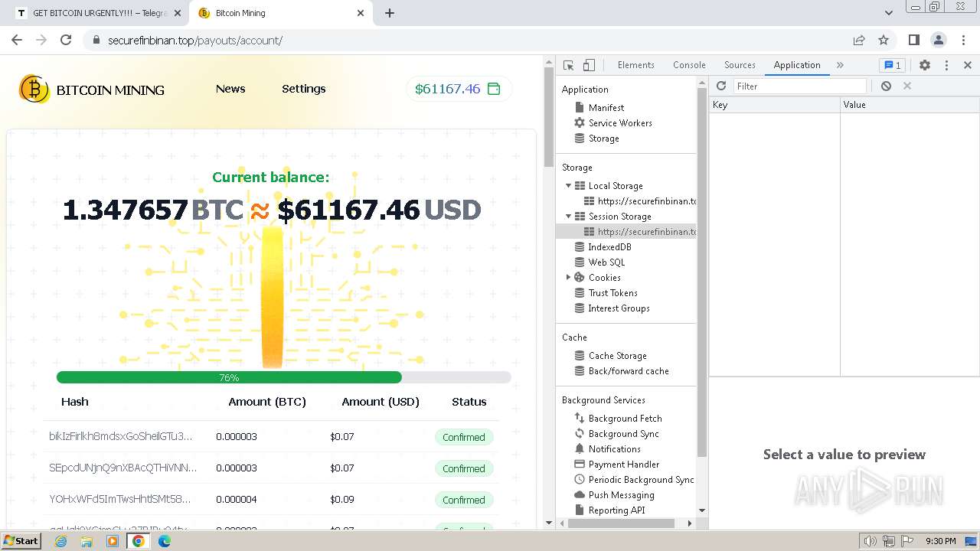Image resolution: width=980 pixels, height=551 pixels.
Task: Click the clear all storage icon
Action: point(886,86)
